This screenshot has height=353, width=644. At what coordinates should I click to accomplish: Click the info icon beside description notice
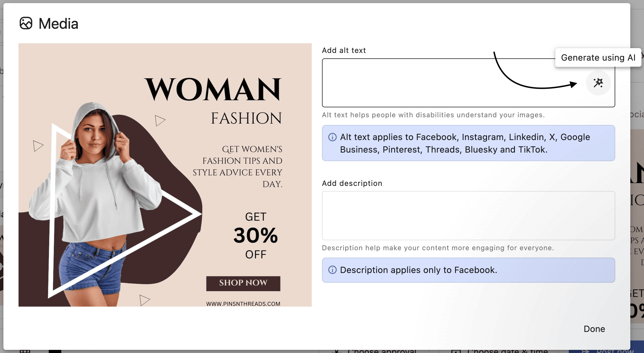[332, 270]
